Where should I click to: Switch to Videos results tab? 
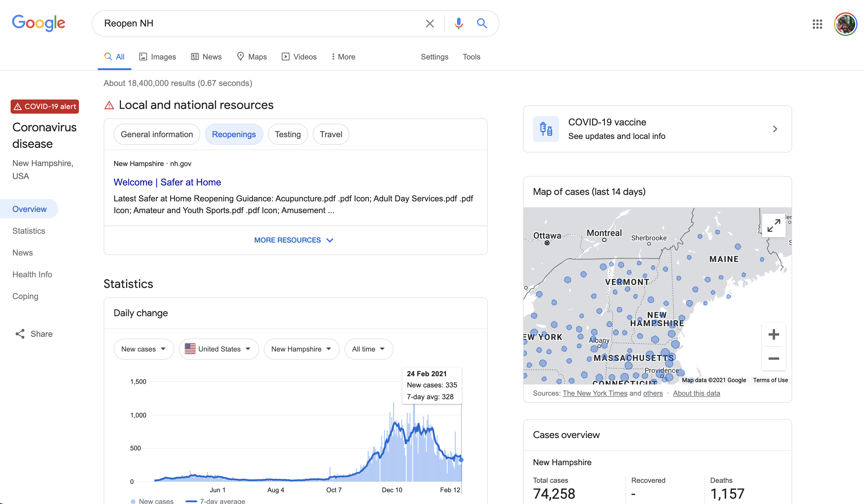[299, 57]
